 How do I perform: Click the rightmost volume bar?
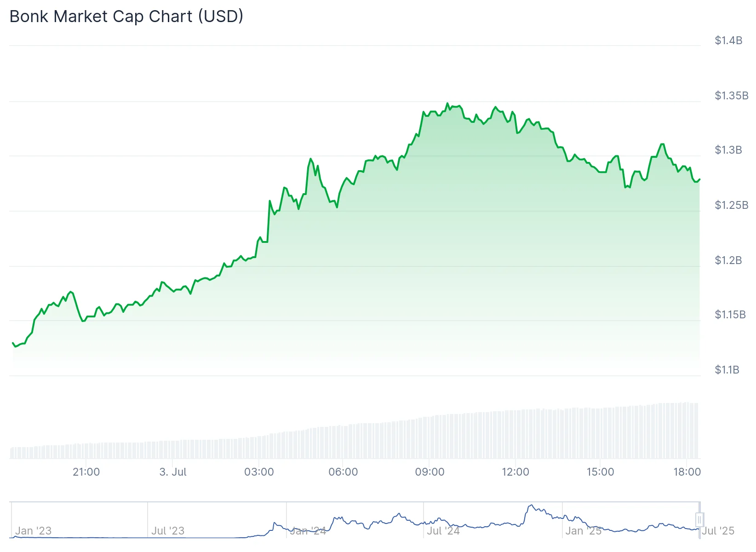coord(697,430)
